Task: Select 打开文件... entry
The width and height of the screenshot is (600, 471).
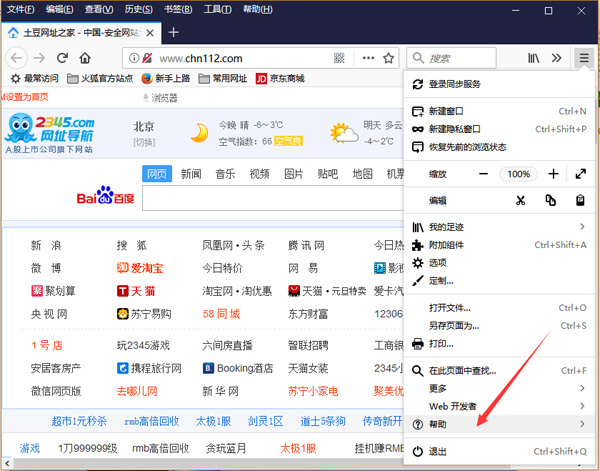Action: pyautogui.click(x=499, y=308)
